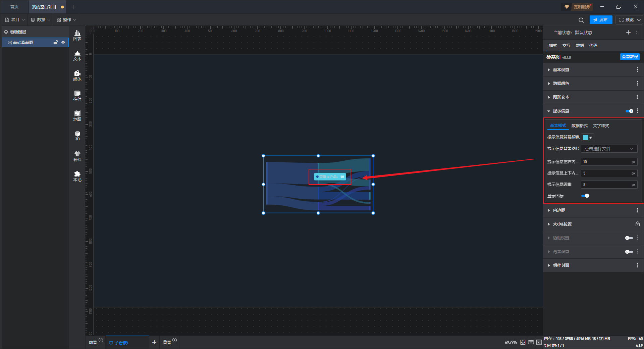This screenshot has height=349, width=644.
Task: Expand the state panel chevron arrow
Action: click(x=637, y=33)
